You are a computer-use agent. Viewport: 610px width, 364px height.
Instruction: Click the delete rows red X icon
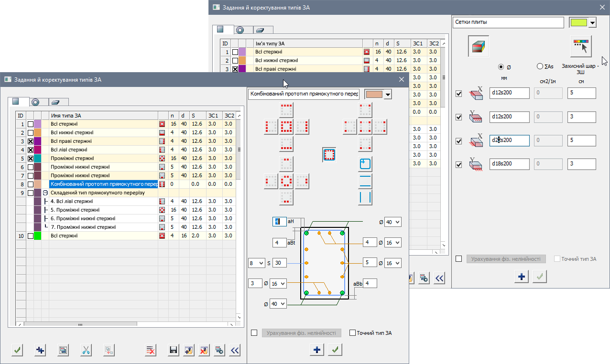151,351
